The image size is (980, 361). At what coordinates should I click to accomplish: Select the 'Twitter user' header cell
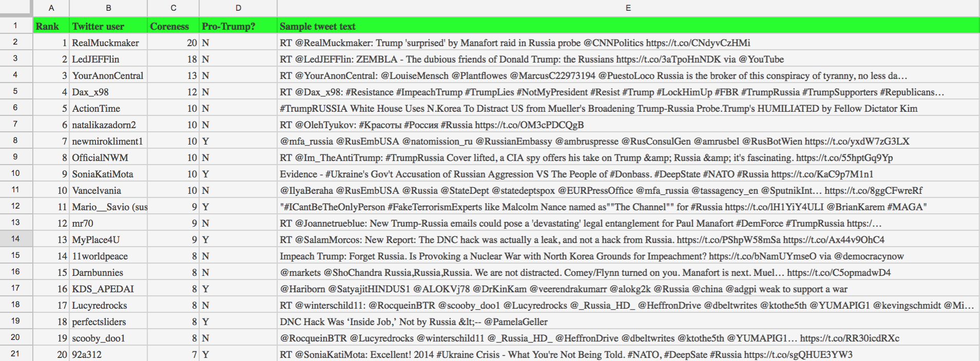(x=108, y=26)
